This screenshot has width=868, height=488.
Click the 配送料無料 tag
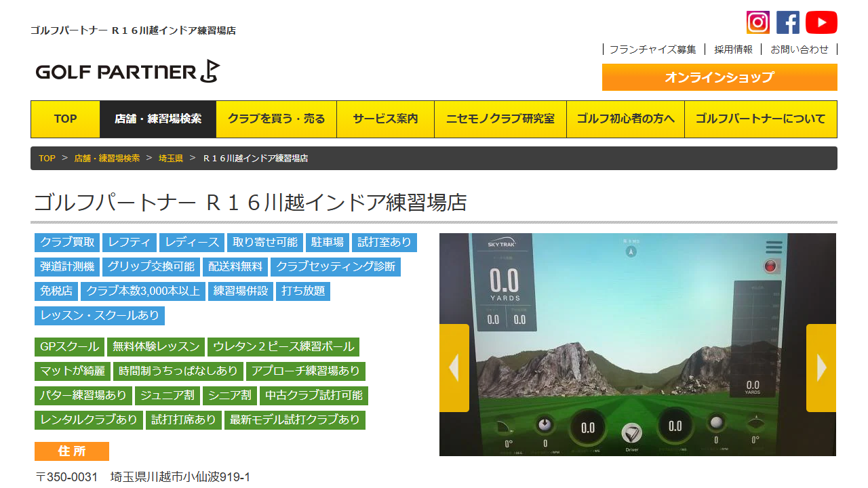point(235,267)
